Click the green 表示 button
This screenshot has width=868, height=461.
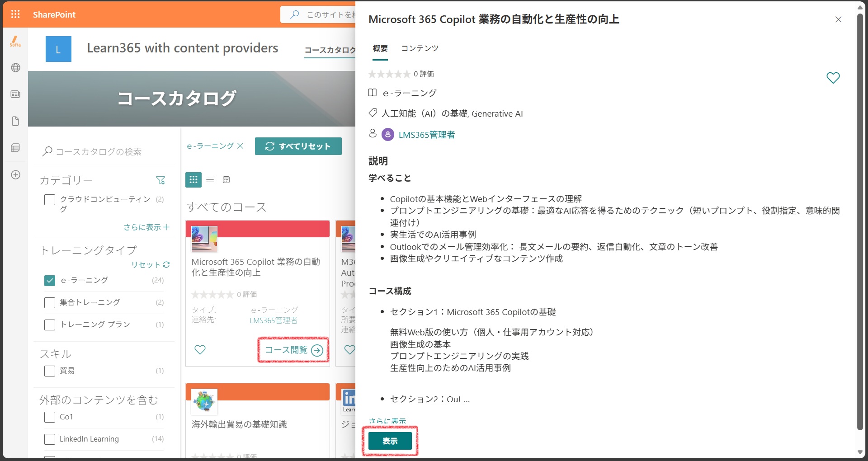(x=390, y=441)
